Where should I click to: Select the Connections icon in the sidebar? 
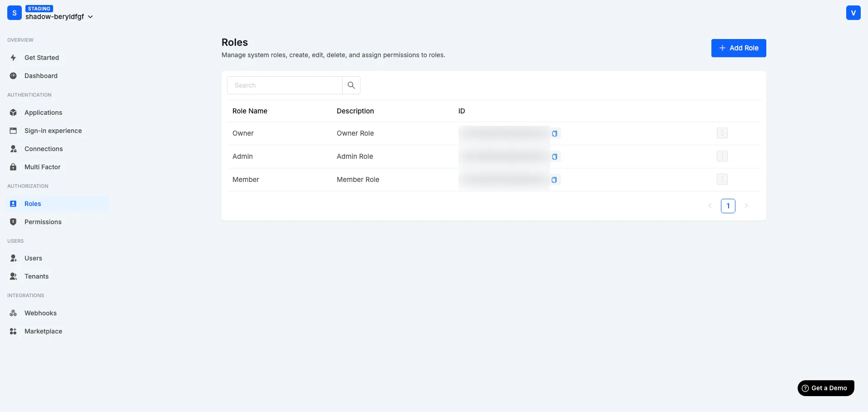tap(13, 149)
